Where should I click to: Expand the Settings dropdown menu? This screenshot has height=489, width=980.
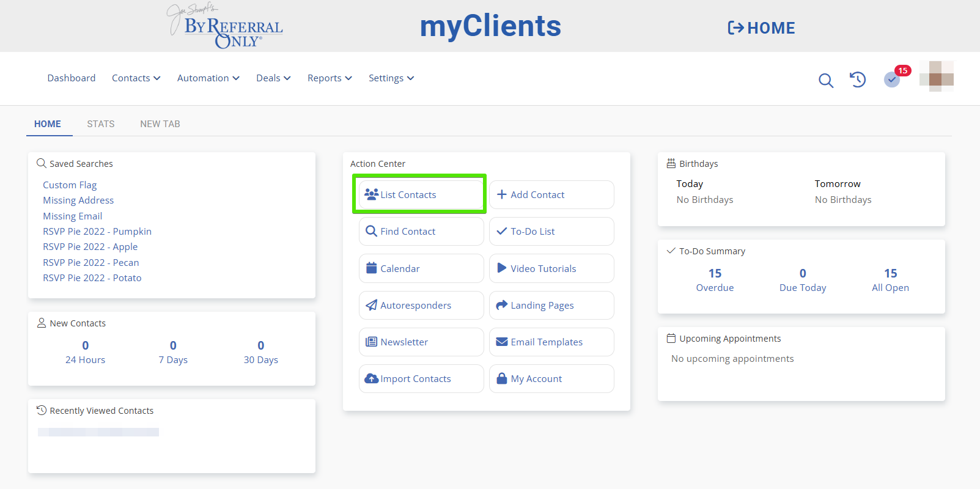pyautogui.click(x=391, y=78)
